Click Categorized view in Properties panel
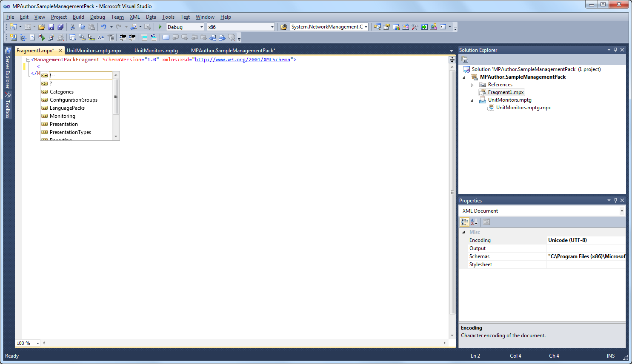This screenshot has width=632, height=364. 464,222
